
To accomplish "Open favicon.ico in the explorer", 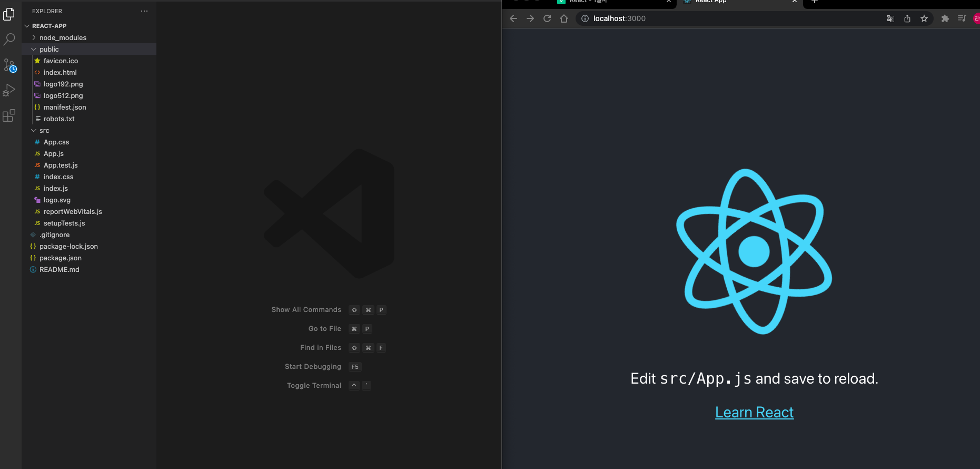I will click(89, 61).
